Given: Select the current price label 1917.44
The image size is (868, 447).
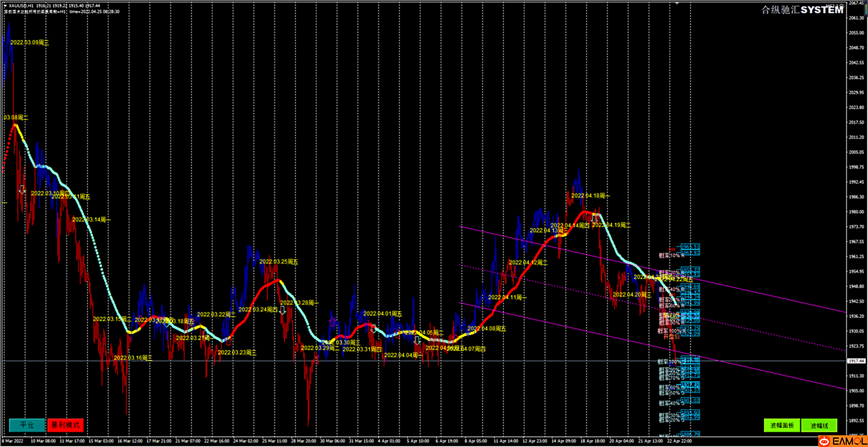Looking at the screenshot, I should pos(856,361).
